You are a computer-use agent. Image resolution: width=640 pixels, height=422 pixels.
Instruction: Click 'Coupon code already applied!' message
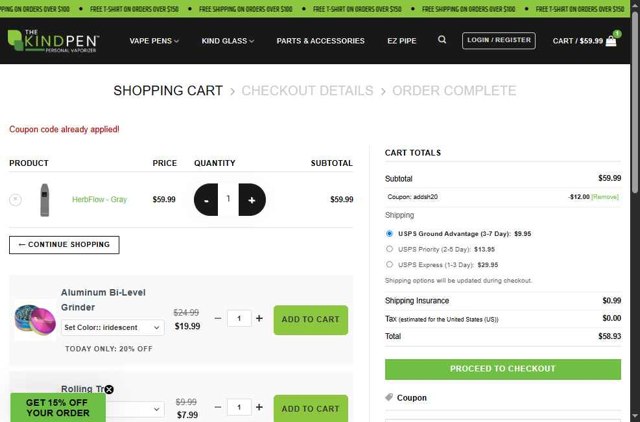point(64,129)
